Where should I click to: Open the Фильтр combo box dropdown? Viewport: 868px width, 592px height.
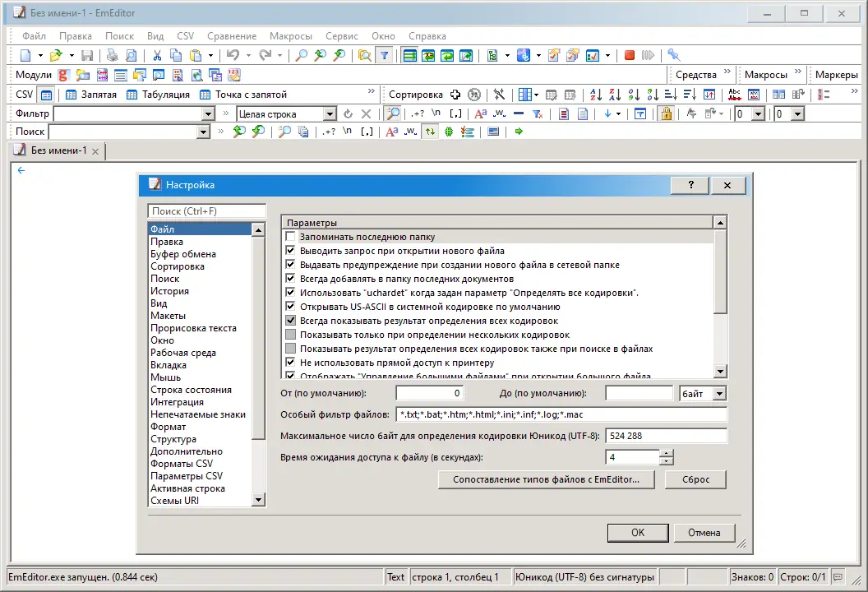tap(208, 114)
